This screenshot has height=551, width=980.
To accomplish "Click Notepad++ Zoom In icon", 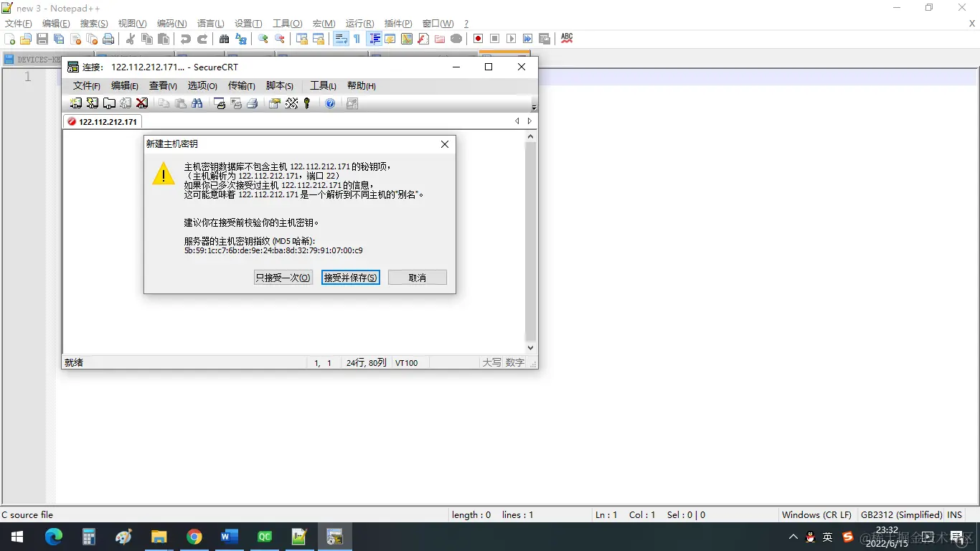I will coord(263,39).
